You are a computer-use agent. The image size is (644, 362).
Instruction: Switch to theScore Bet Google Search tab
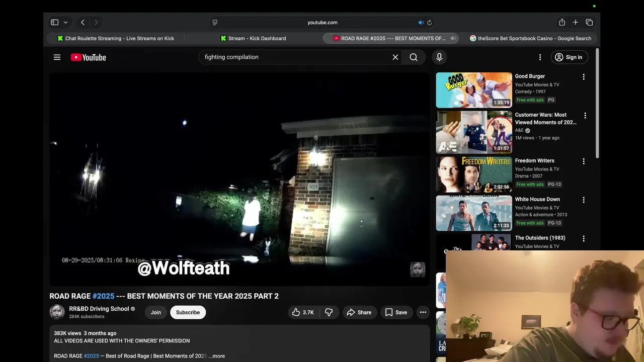(x=530, y=38)
